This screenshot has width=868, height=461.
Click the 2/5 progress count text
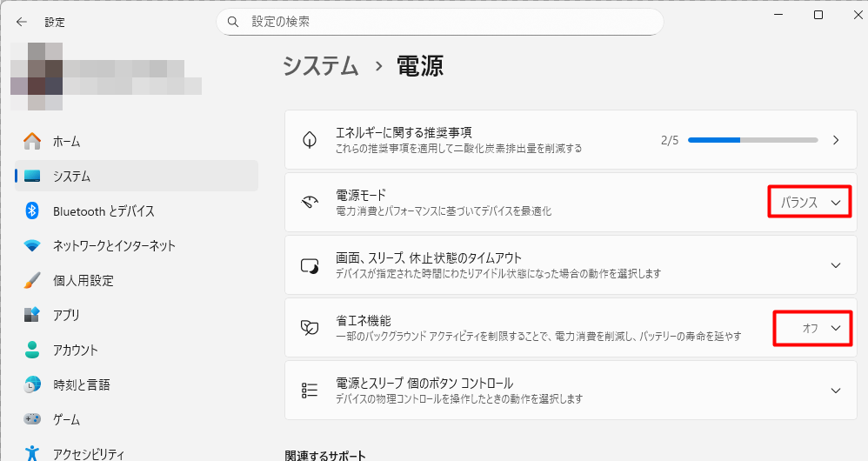670,140
